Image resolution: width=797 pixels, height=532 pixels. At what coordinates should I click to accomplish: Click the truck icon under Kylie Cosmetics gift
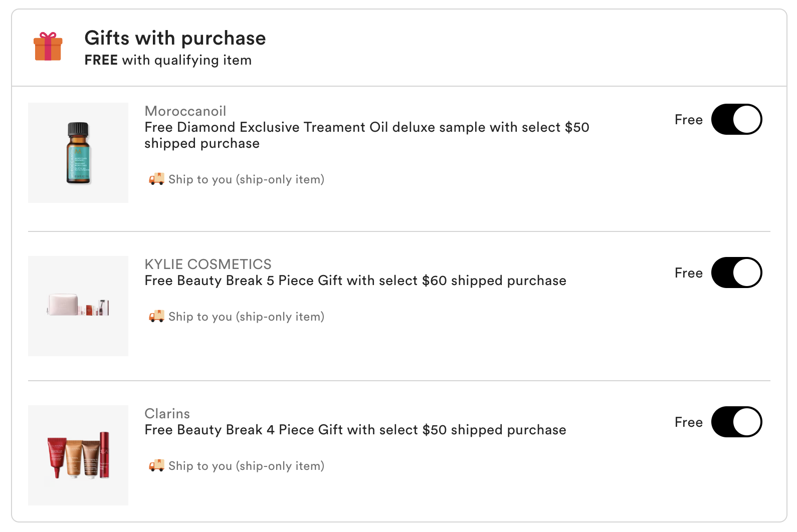pos(156,316)
